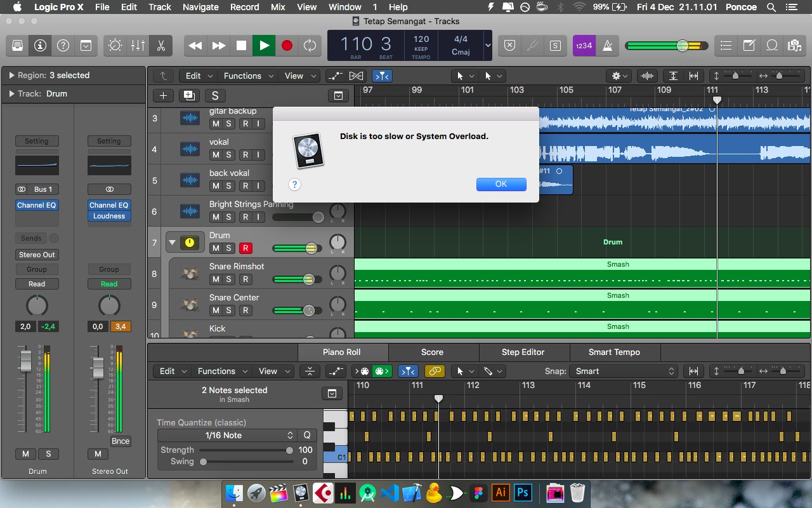Switch to the Score tab
The width and height of the screenshot is (812, 508).
point(432,352)
